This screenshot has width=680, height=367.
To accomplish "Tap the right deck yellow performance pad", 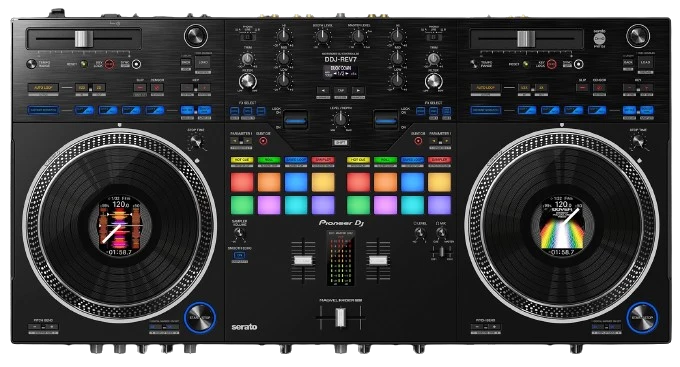I will point(439,182).
